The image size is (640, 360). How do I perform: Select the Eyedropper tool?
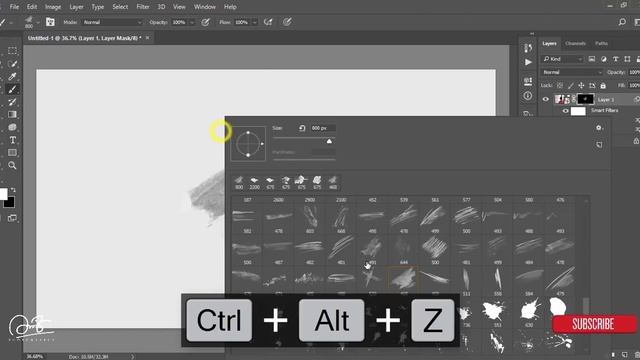click(12, 76)
